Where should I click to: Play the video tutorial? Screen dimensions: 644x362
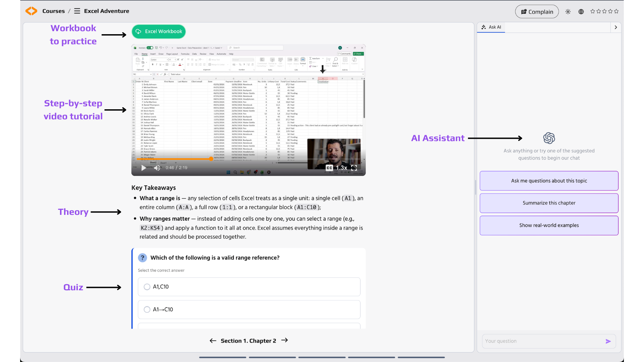point(144,168)
